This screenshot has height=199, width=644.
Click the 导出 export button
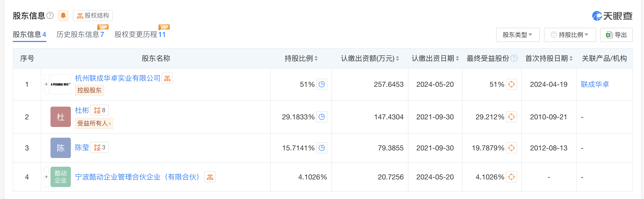pos(616,35)
